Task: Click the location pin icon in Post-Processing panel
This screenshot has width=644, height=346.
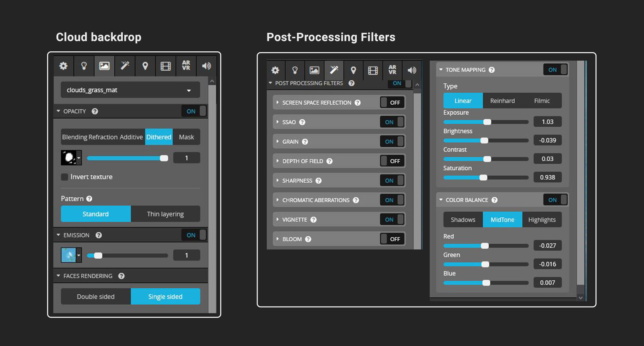Action: (353, 70)
